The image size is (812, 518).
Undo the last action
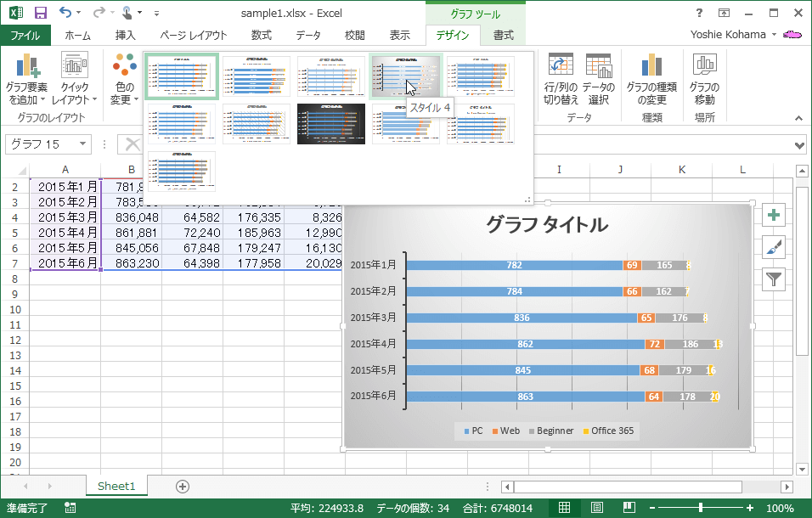(65, 12)
